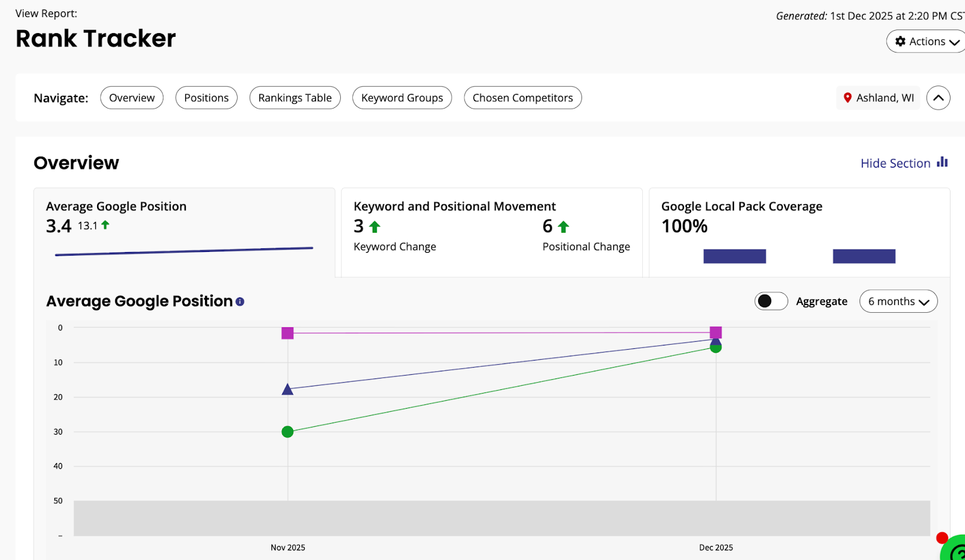965x560 pixels.
Task: Click the magenta square marker at Dec 2025
Action: (716, 332)
